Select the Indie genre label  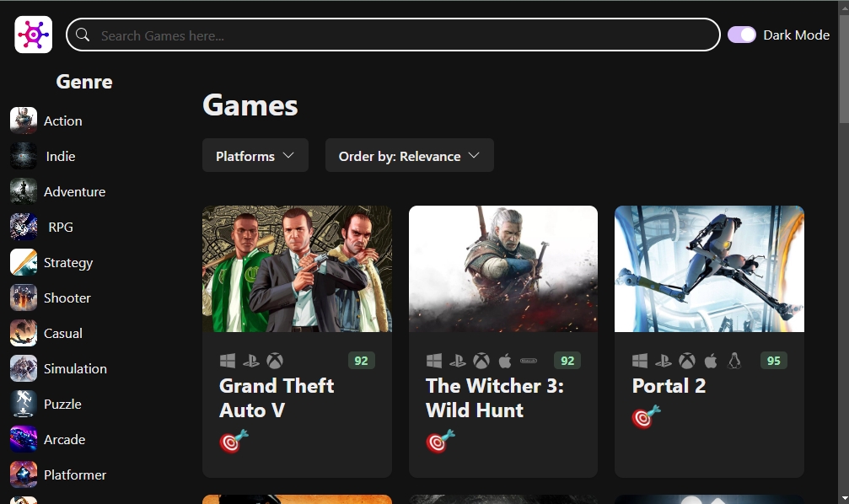tap(61, 157)
